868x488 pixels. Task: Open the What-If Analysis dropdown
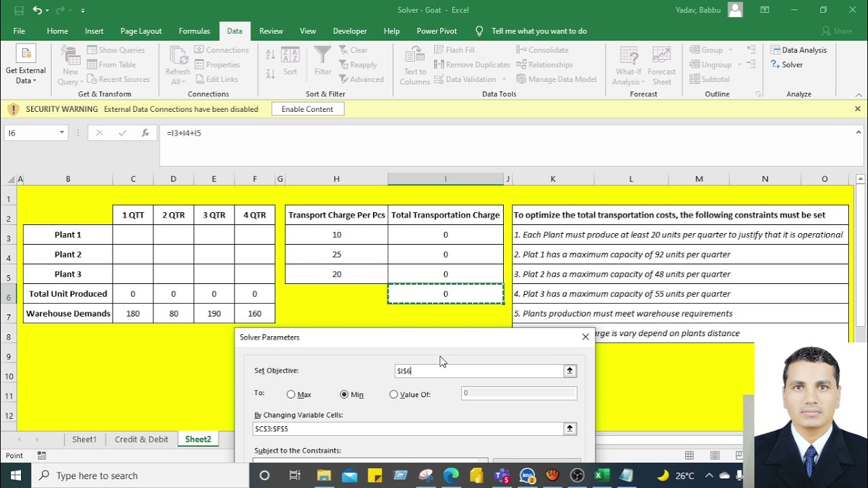pyautogui.click(x=629, y=66)
